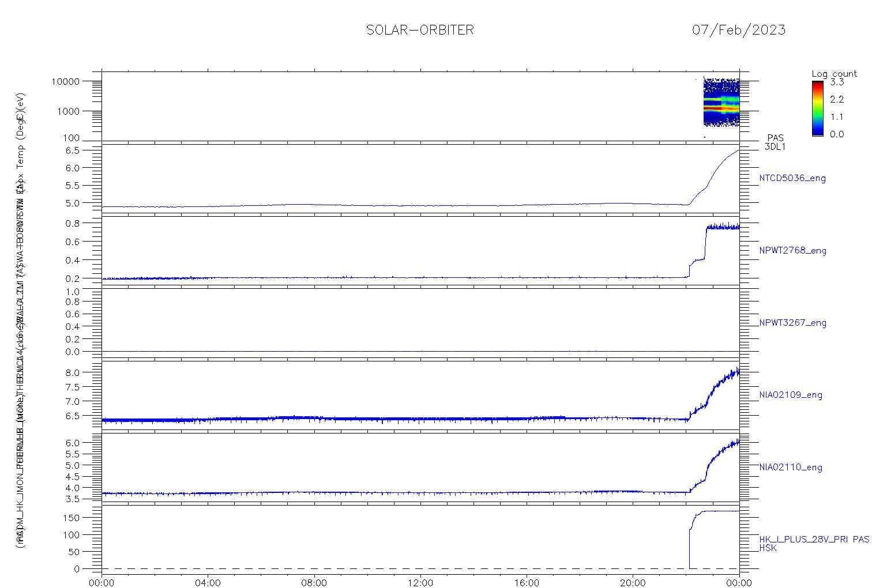Click the 12:00 time axis tick

click(x=420, y=583)
